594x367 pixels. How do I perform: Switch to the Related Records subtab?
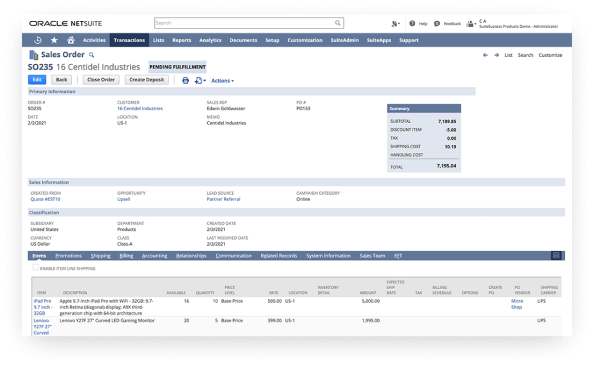(x=279, y=256)
